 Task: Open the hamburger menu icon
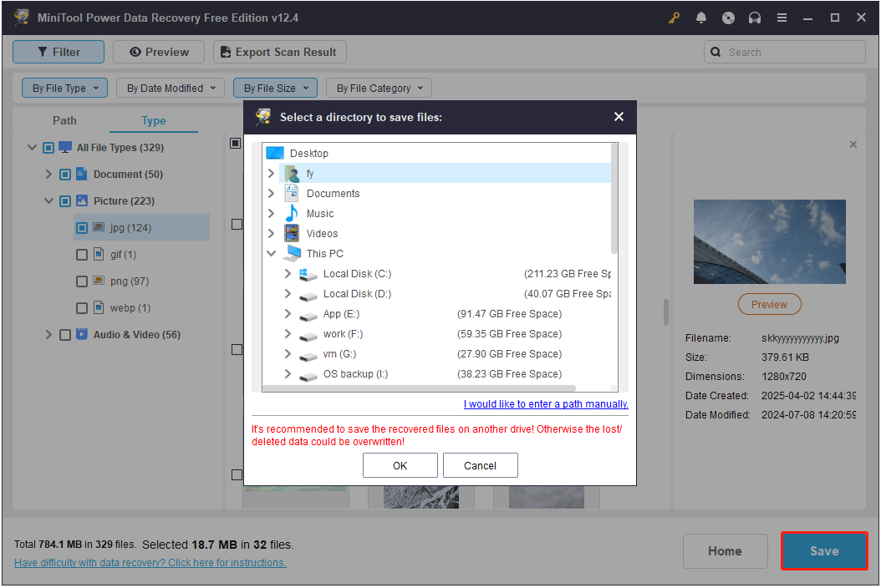tap(782, 18)
